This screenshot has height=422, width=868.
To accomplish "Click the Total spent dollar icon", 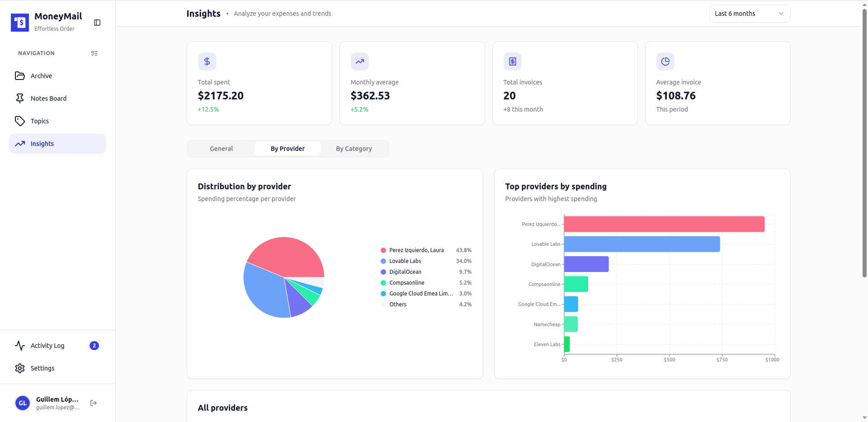I will tap(207, 61).
